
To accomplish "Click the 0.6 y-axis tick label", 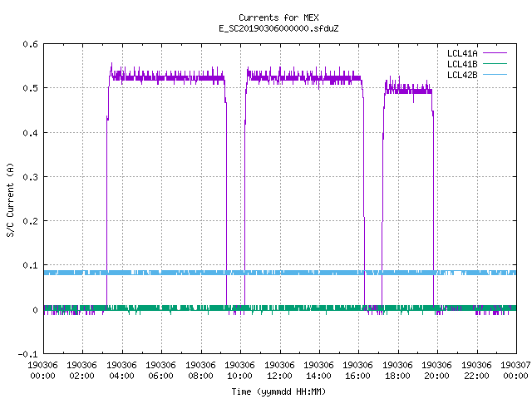I will click(x=30, y=44).
